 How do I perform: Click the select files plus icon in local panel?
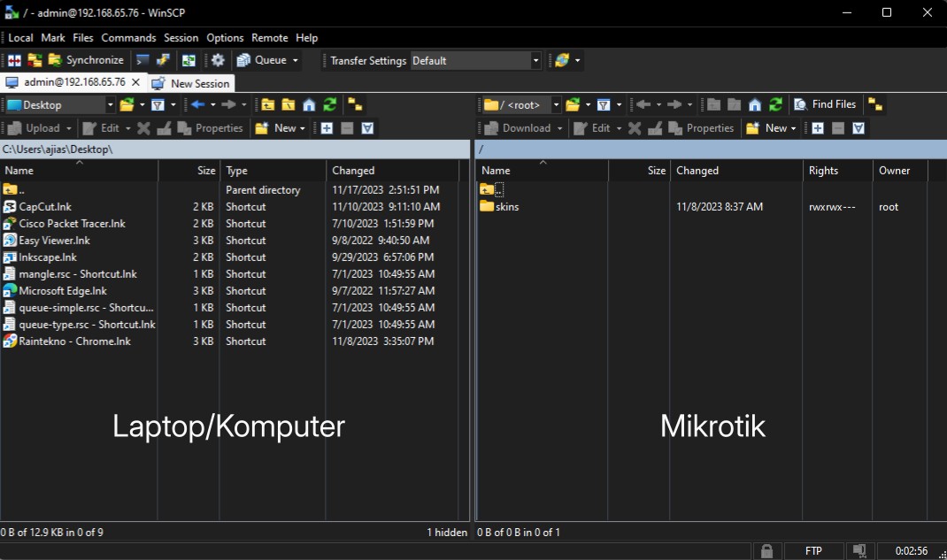click(x=327, y=128)
